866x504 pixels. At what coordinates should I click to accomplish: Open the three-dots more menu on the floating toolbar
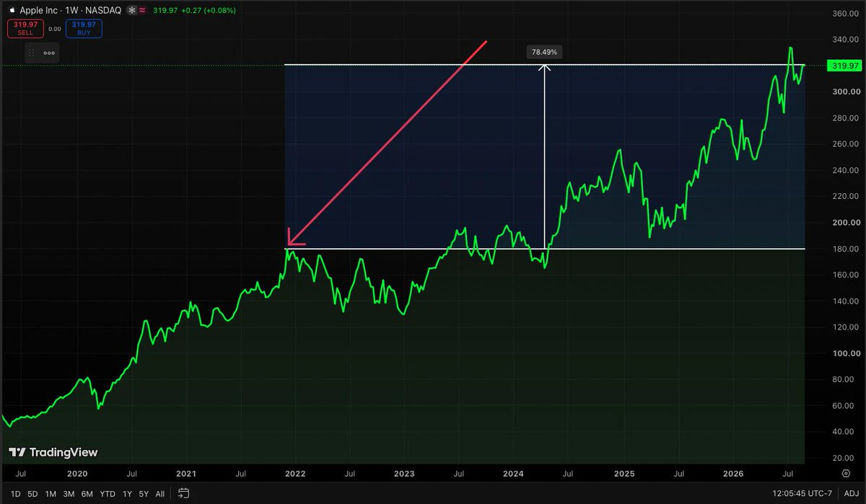(x=49, y=53)
